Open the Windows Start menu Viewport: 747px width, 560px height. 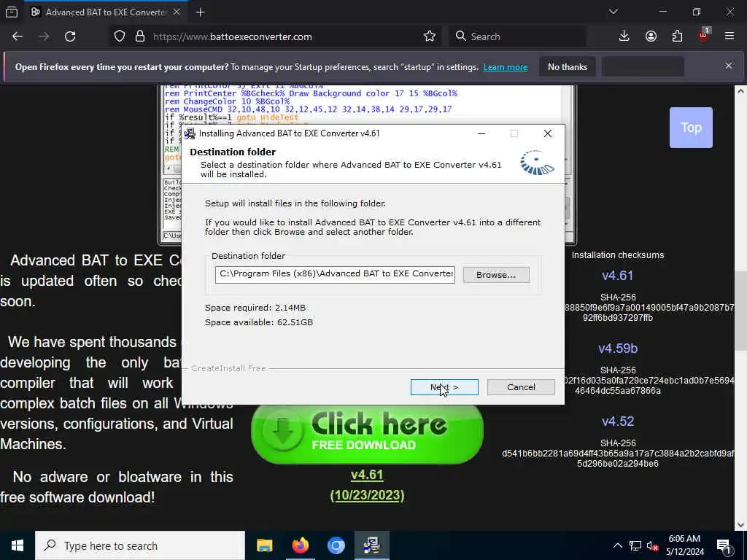[x=18, y=545]
